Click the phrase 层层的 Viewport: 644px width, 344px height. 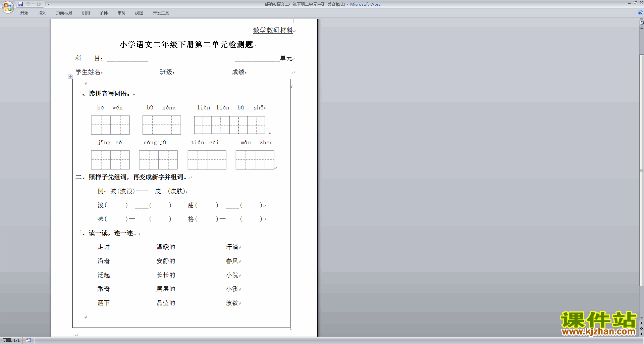(x=166, y=289)
